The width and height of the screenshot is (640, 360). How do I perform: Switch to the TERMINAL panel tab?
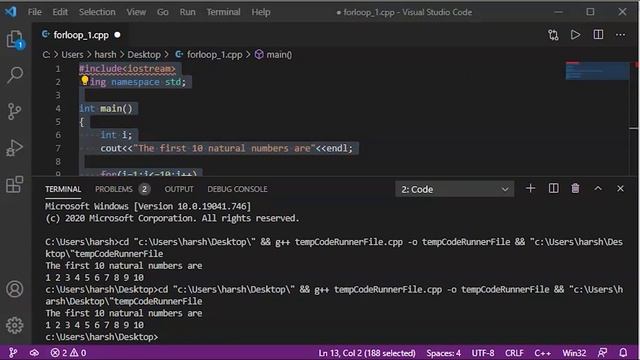tap(63, 189)
